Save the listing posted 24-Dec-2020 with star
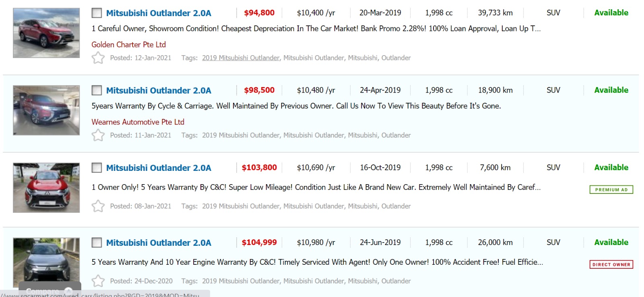Image resolution: width=644 pixels, height=297 pixels. pos(98,281)
